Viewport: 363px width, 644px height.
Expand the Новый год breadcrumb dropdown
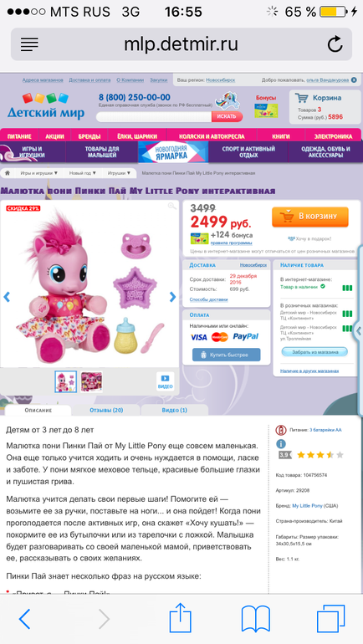pyautogui.click(x=83, y=173)
